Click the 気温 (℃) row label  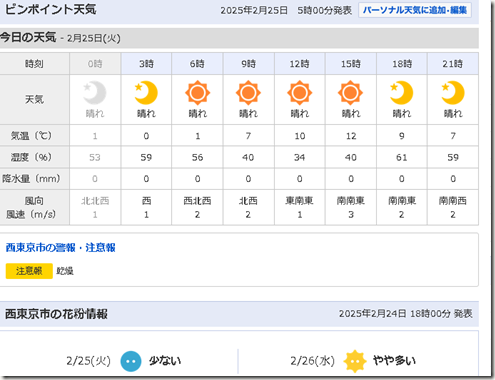pyautogui.click(x=31, y=136)
